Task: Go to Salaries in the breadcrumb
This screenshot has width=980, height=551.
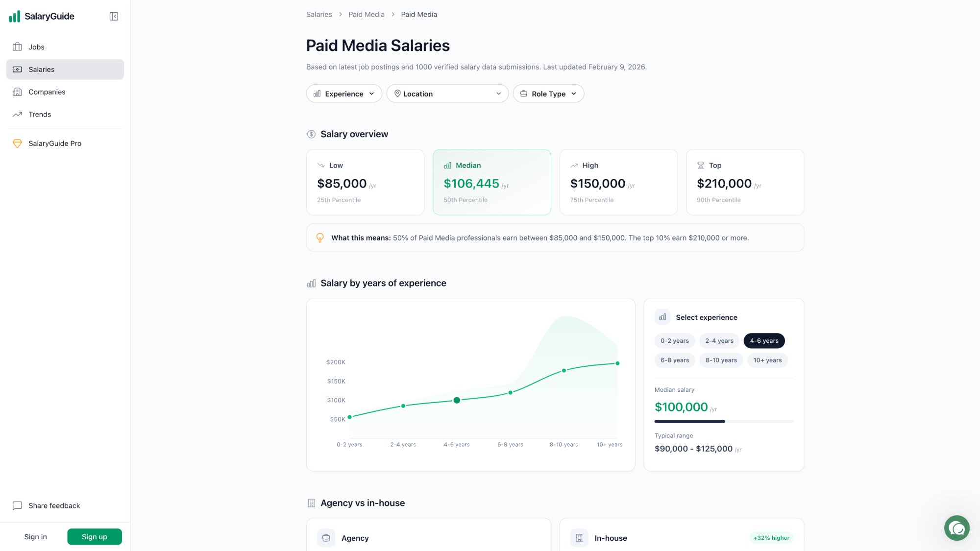Action: coord(319,14)
